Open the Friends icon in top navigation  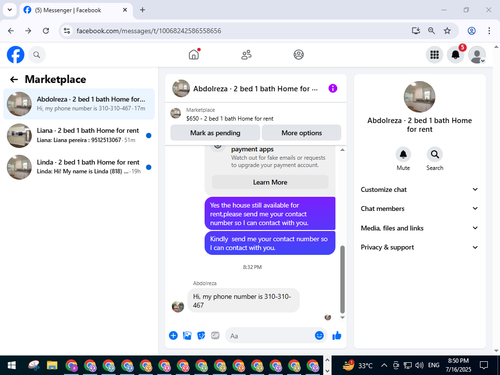coord(246,55)
